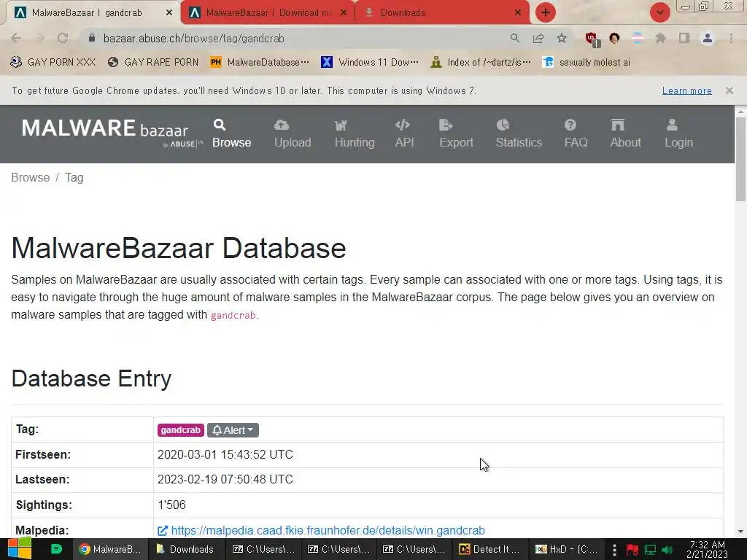Screen dimensions: 747x560
Task: Click the share page icon in address bar
Action: click(538, 38)
